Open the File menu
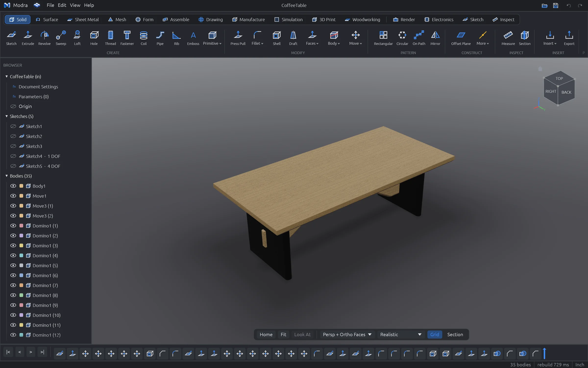Screen dimensions: 588x368 point(50,5)
